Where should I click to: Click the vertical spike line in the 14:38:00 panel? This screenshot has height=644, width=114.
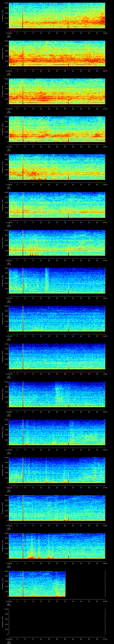click(23, 546)
